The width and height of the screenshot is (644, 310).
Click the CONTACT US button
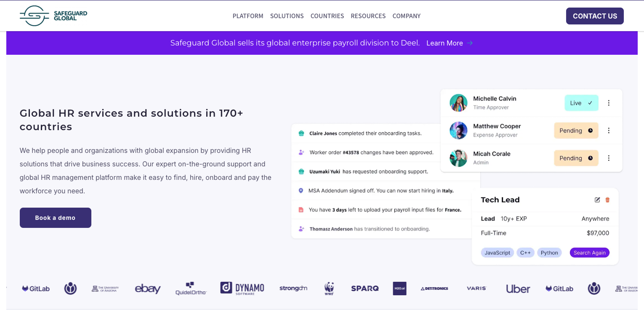pos(595,16)
